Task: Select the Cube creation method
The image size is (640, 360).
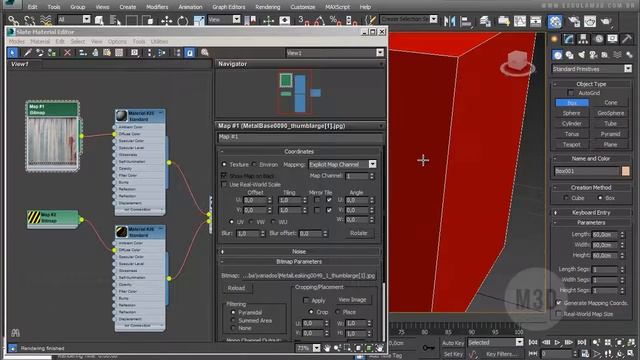Action: pyautogui.click(x=566, y=198)
